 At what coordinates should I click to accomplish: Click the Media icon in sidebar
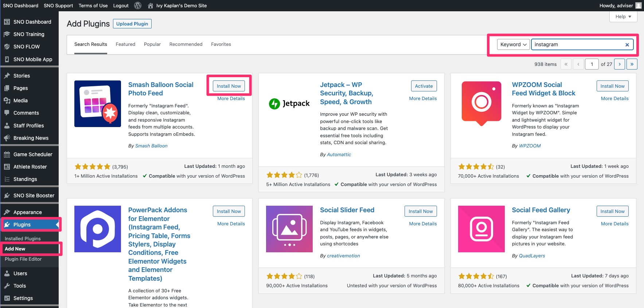tap(7, 100)
